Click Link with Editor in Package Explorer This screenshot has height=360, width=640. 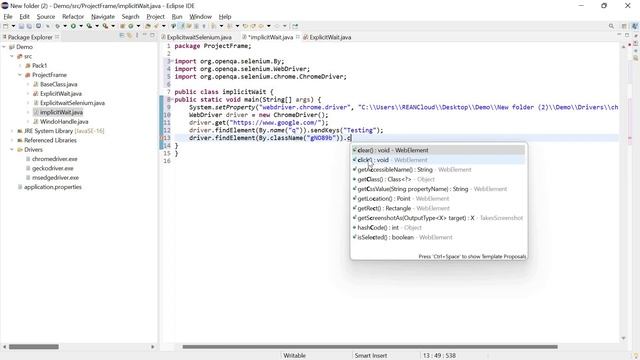click(129, 36)
